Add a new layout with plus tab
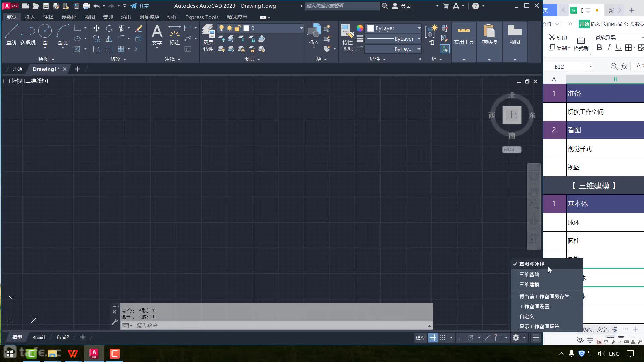This screenshot has height=362, width=644. (x=83, y=337)
